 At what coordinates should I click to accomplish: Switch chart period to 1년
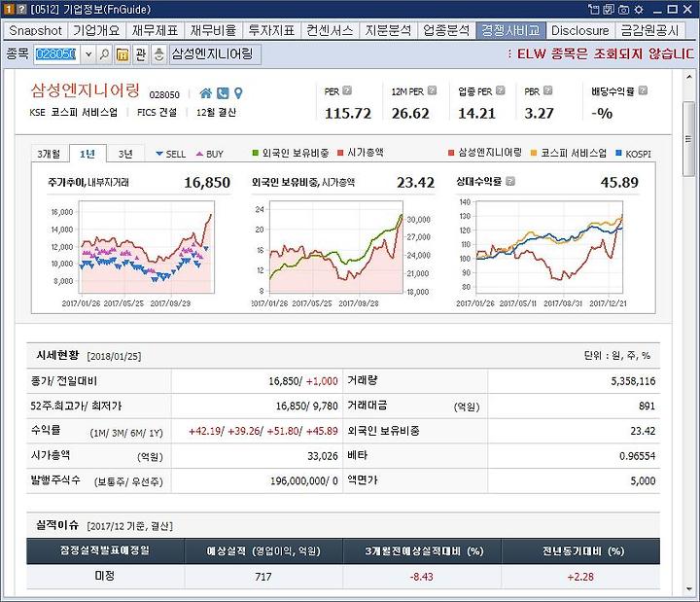87,154
